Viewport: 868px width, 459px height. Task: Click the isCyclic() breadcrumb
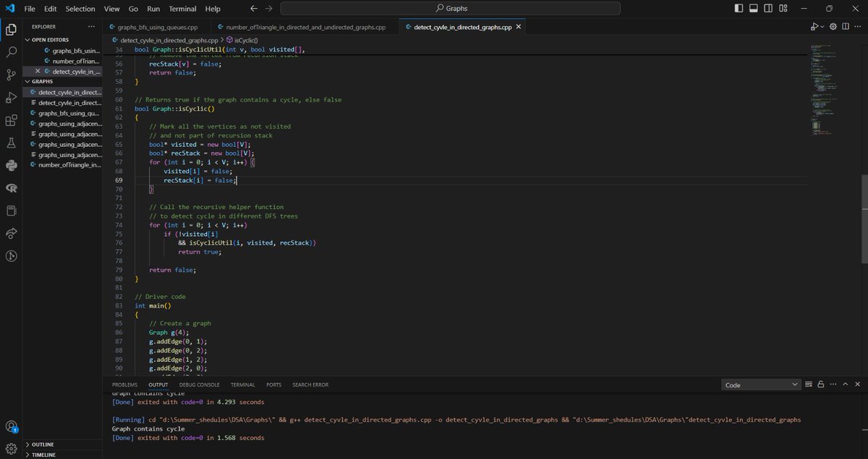[242, 40]
